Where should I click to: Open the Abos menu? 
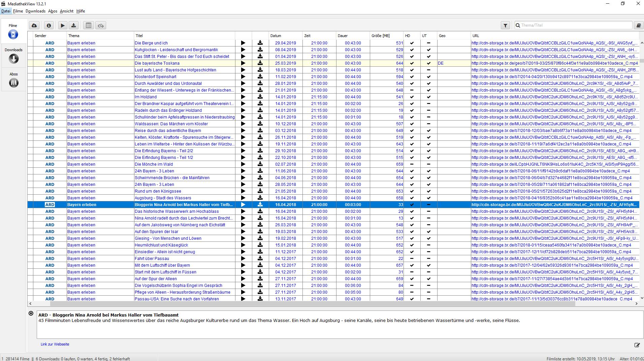[x=53, y=11]
